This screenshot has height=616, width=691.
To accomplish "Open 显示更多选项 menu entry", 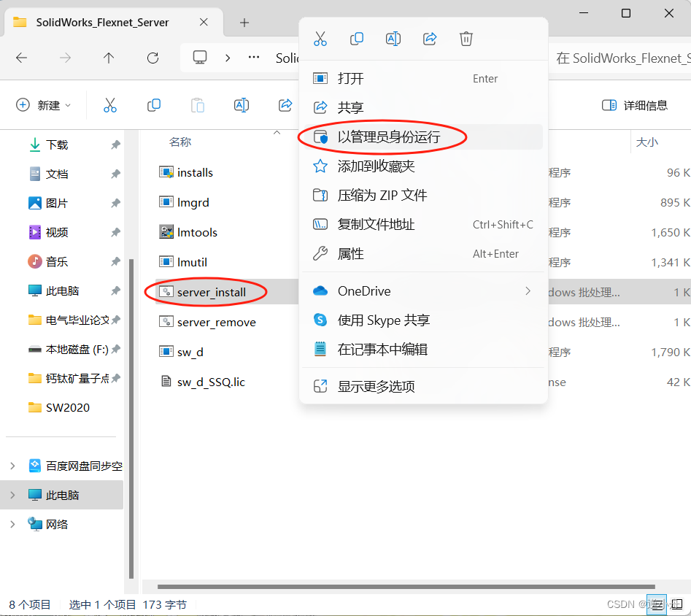I will coord(423,386).
